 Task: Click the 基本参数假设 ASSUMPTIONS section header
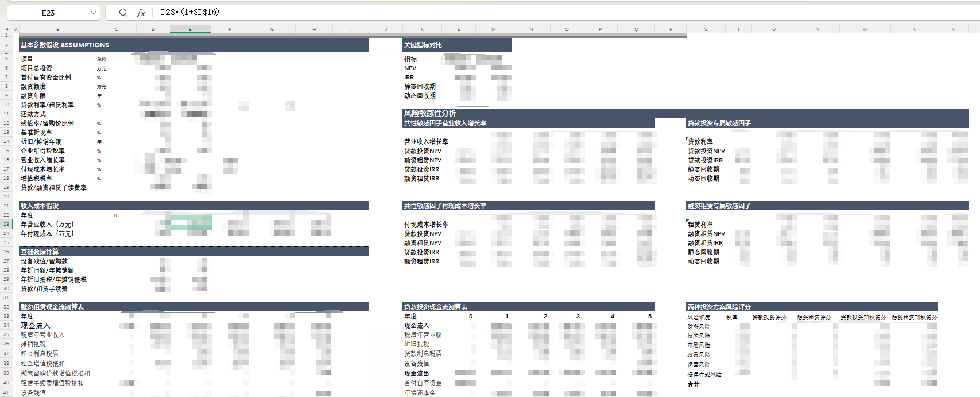[64, 45]
